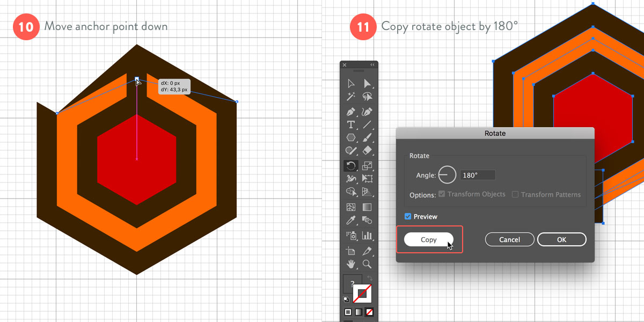The image size is (644, 322).
Task: Uncheck the Preview checkbox
Action: 408,217
